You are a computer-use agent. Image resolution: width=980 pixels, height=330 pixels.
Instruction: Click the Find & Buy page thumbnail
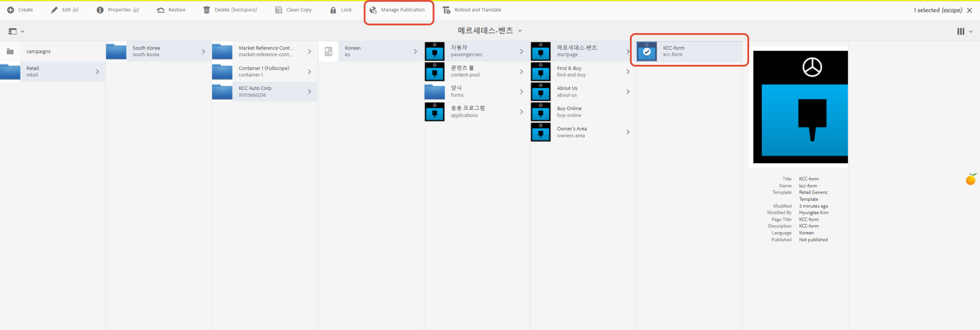[541, 72]
